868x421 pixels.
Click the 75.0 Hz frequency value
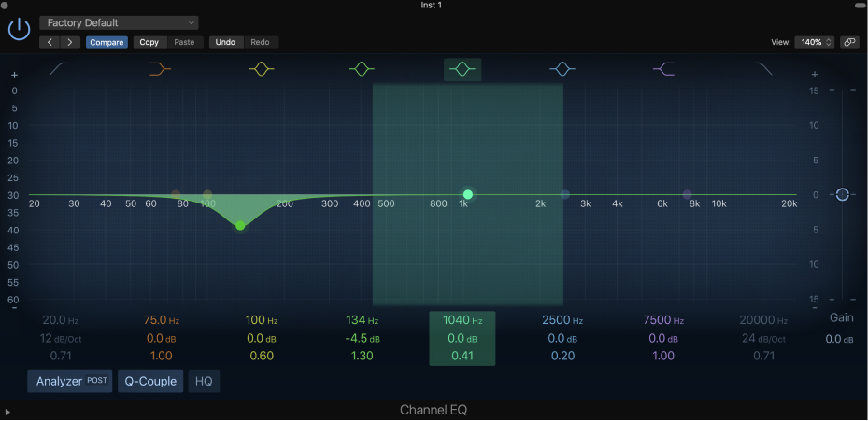click(161, 320)
